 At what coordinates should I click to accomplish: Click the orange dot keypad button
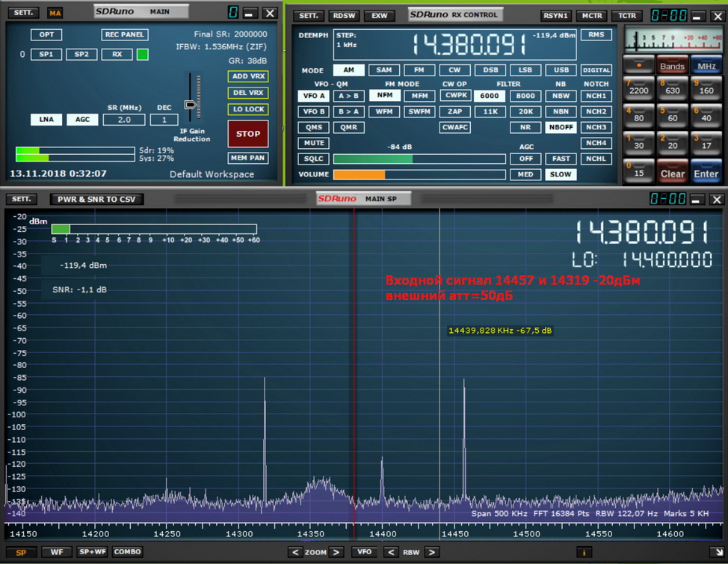pyautogui.click(x=639, y=66)
